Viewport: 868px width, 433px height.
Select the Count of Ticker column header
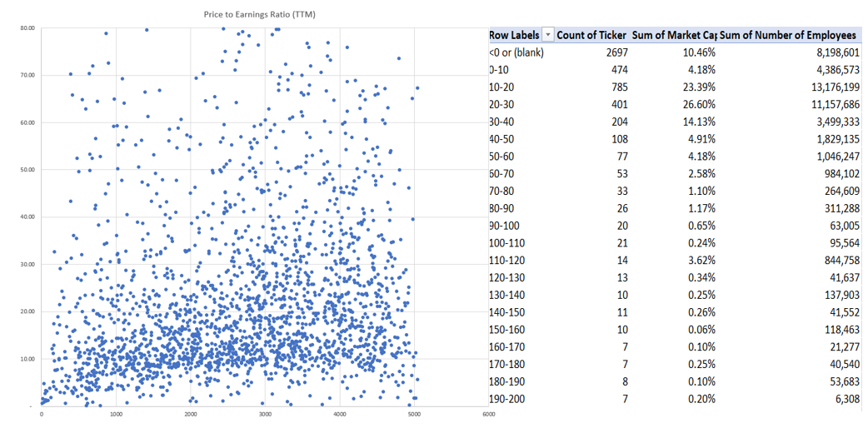pyautogui.click(x=591, y=35)
